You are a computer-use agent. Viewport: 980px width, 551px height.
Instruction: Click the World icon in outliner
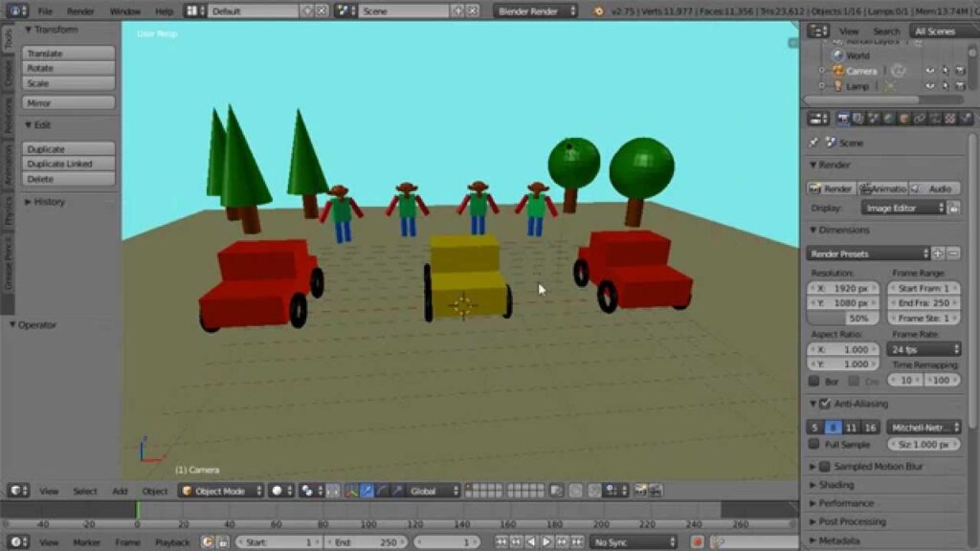click(838, 55)
